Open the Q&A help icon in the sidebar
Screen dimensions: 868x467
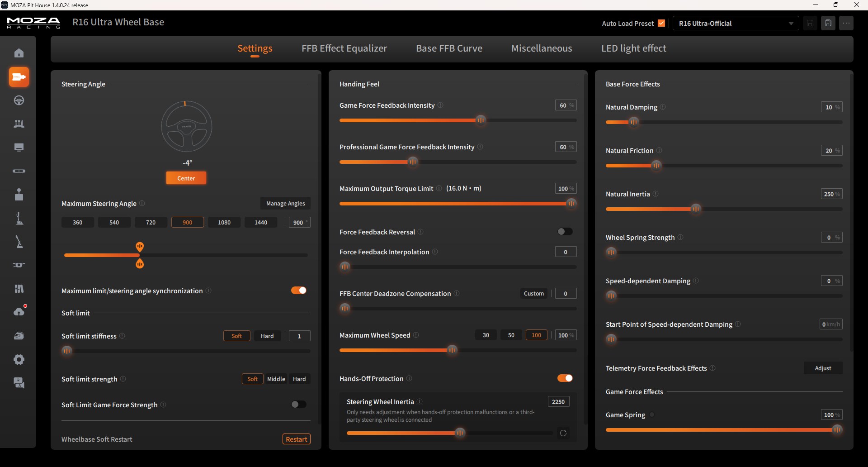click(x=19, y=383)
